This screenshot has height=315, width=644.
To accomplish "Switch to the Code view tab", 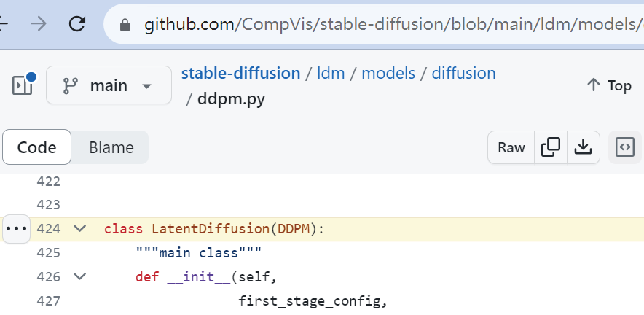I will [37, 147].
